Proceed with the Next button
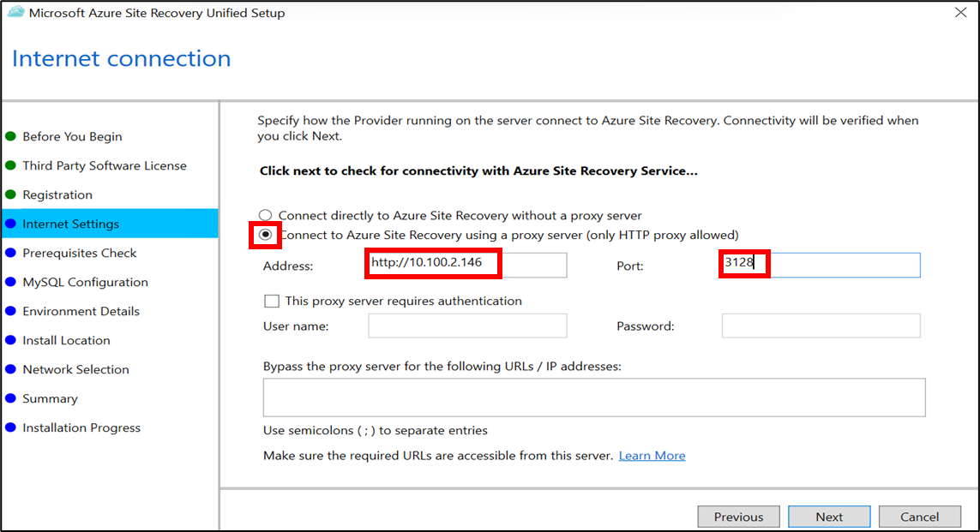 click(x=829, y=517)
